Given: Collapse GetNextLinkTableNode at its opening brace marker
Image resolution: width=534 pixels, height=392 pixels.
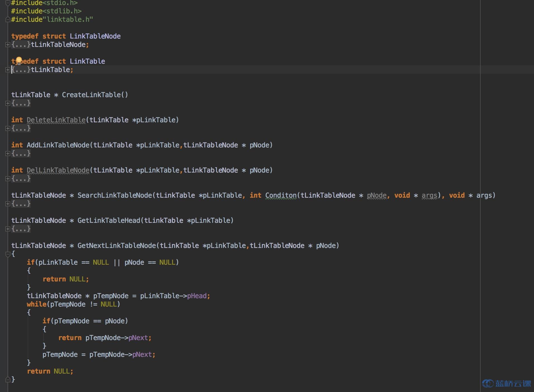Looking at the screenshot, I should 8,254.
